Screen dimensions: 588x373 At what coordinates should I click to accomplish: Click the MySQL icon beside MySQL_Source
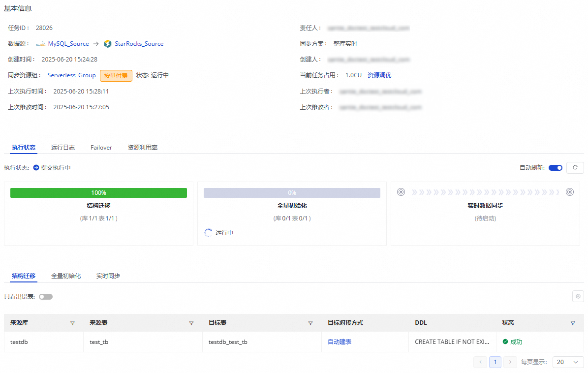coord(40,44)
